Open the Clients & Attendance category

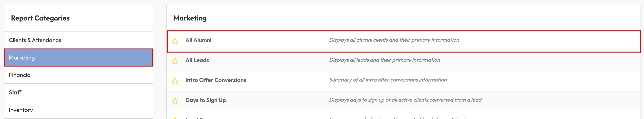coord(35,40)
